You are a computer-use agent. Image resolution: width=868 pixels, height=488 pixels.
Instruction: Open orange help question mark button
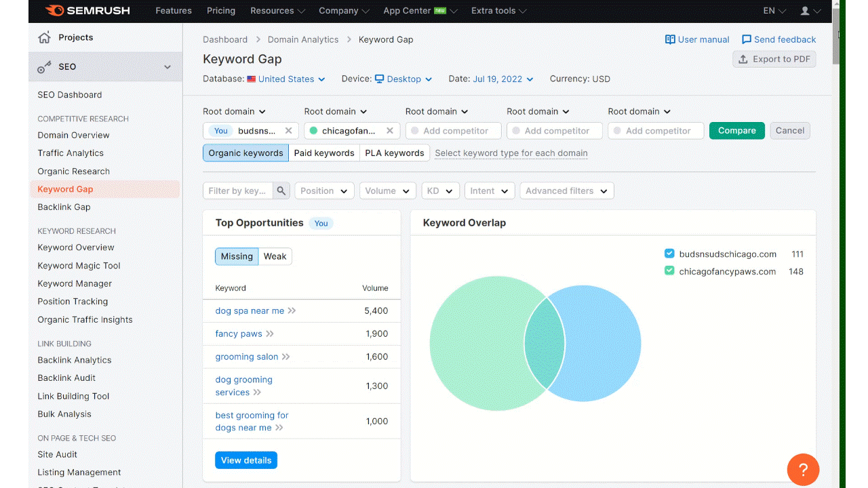pos(803,470)
